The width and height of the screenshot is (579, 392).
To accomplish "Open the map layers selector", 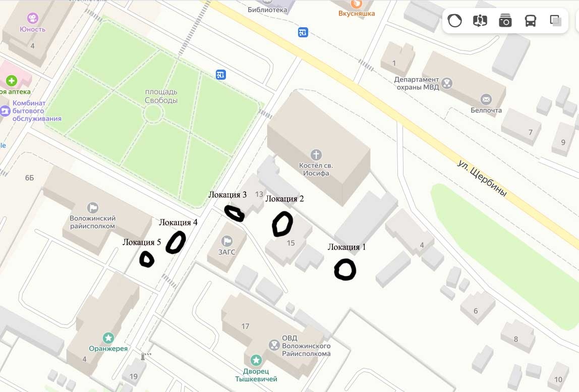I will (556, 21).
